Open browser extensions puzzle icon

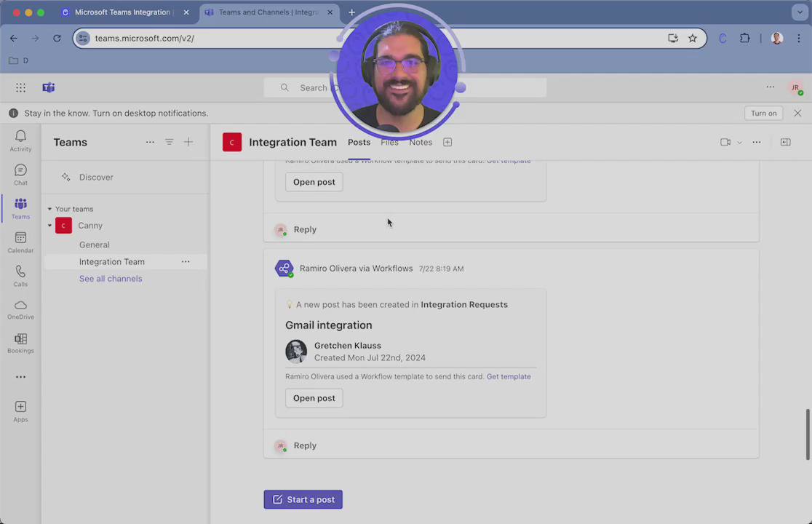point(744,38)
